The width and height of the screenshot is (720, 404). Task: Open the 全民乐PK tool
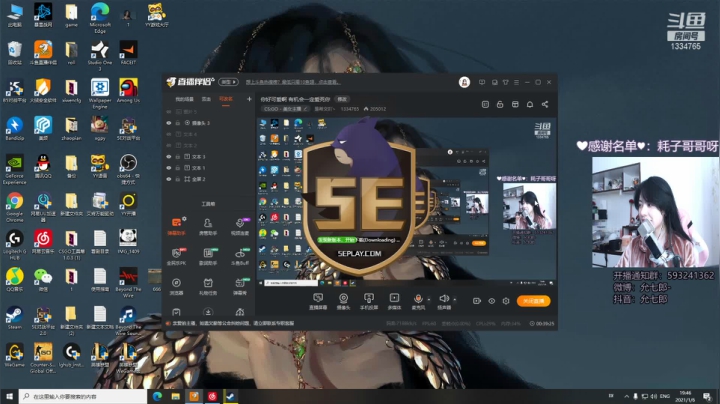click(x=176, y=257)
